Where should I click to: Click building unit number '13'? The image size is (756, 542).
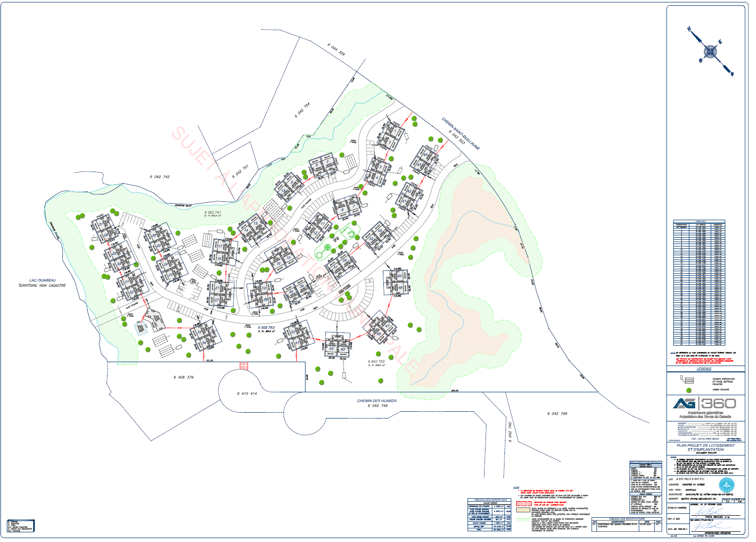(x=255, y=224)
